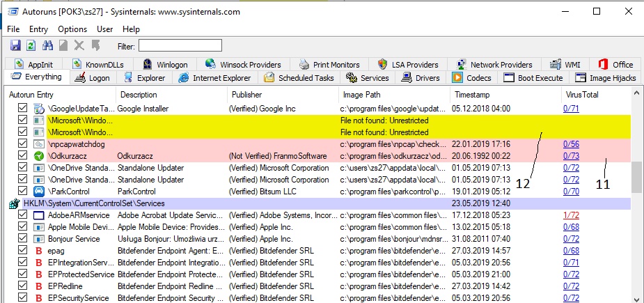Open the 0/73 VirusTotal link for Odkurzacz
This screenshot has width=644, height=303.
click(x=570, y=156)
